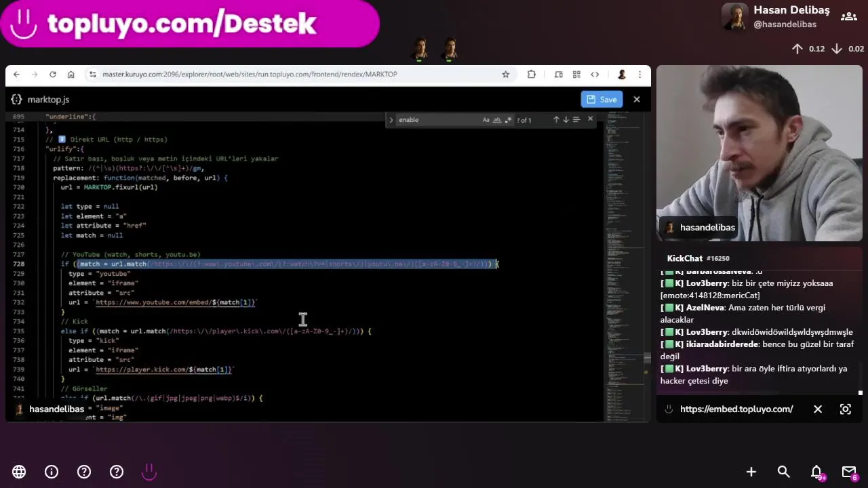Toggle Find in Selection
Image resolution: width=868 pixels, height=488 pixels.
point(576,120)
